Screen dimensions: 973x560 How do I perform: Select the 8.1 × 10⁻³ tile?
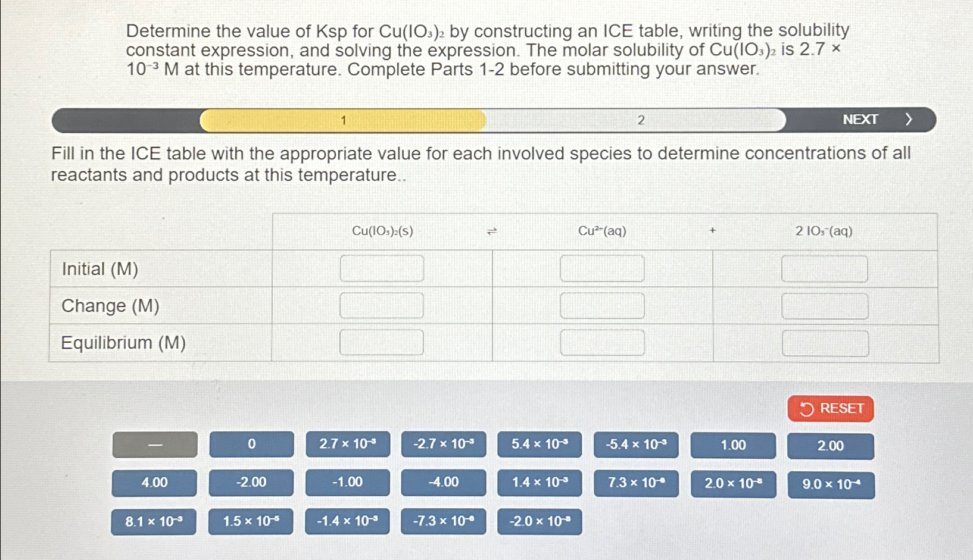(x=154, y=521)
